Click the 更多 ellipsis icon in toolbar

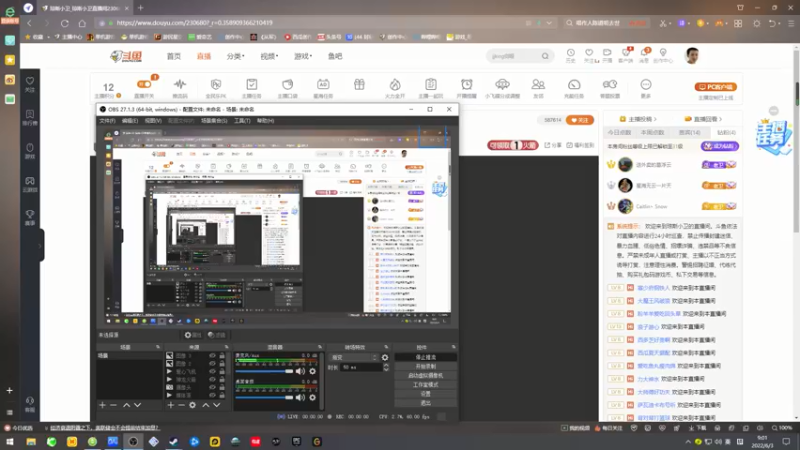646,84
